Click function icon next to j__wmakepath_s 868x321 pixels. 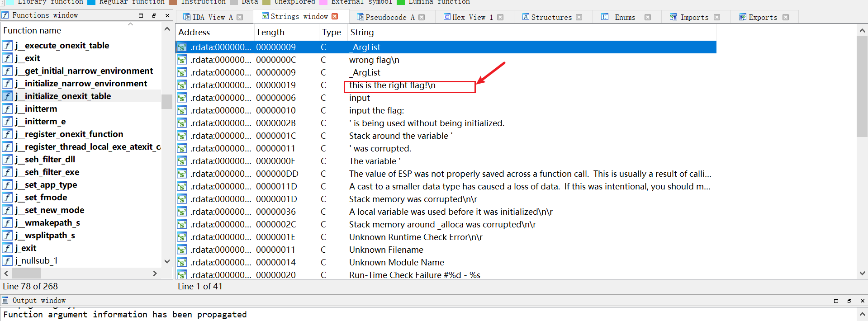coord(7,222)
